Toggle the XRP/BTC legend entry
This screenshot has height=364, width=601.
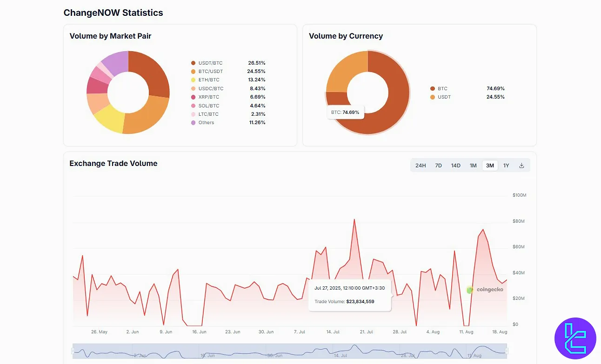(205, 97)
